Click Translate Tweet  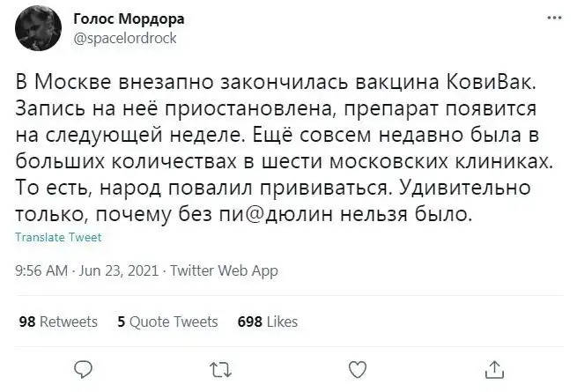(58, 237)
